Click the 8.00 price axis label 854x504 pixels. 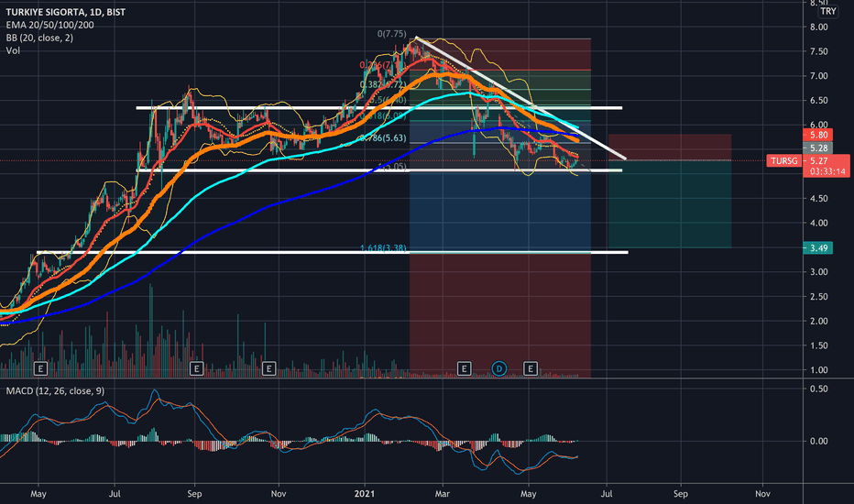(818, 27)
